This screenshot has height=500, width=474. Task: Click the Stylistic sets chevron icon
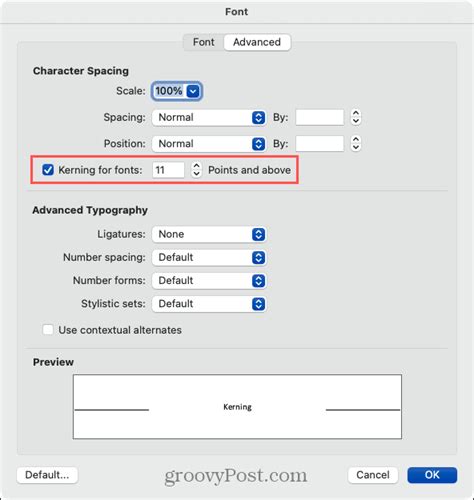258,304
